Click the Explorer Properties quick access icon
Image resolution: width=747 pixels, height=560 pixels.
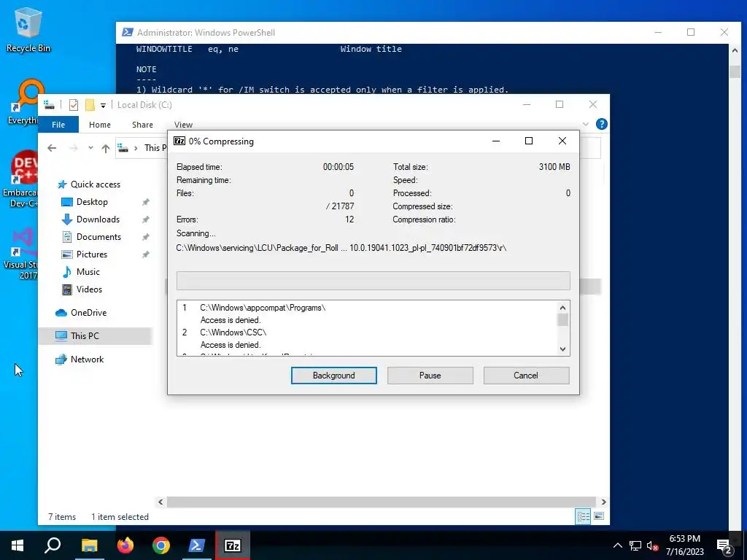point(74,105)
